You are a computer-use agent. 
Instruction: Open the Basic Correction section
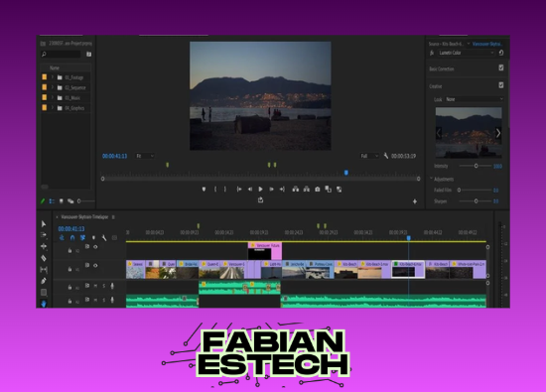[x=441, y=68]
